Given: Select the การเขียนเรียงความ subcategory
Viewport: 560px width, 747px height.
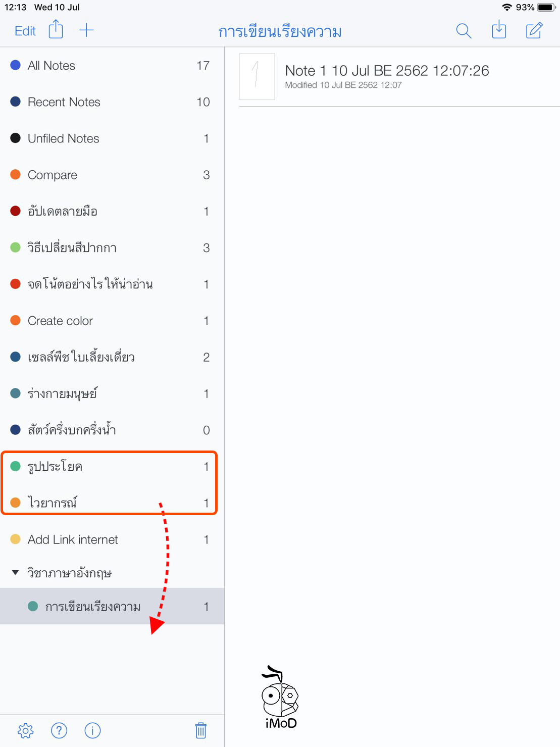Looking at the screenshot, I should click(x=91, y=606).
